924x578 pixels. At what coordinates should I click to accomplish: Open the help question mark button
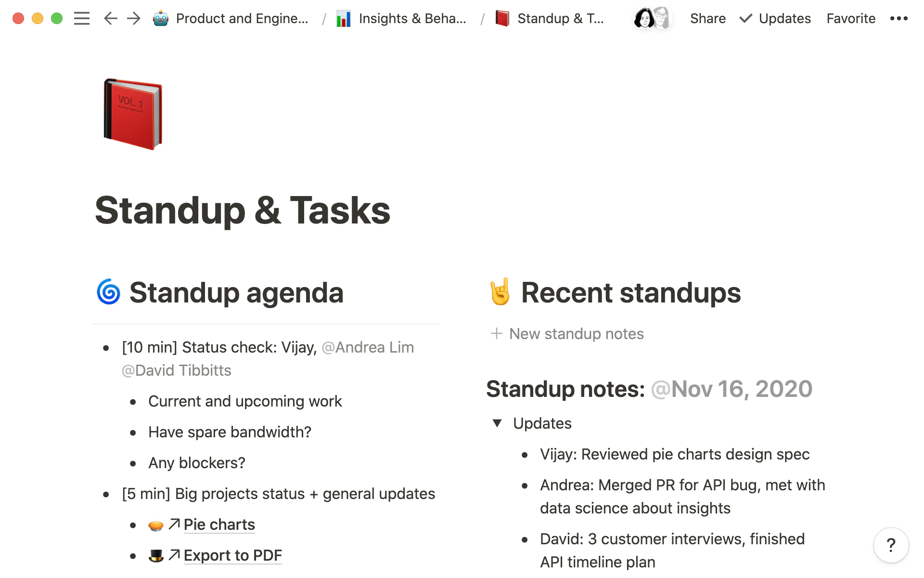click(891, 545)
